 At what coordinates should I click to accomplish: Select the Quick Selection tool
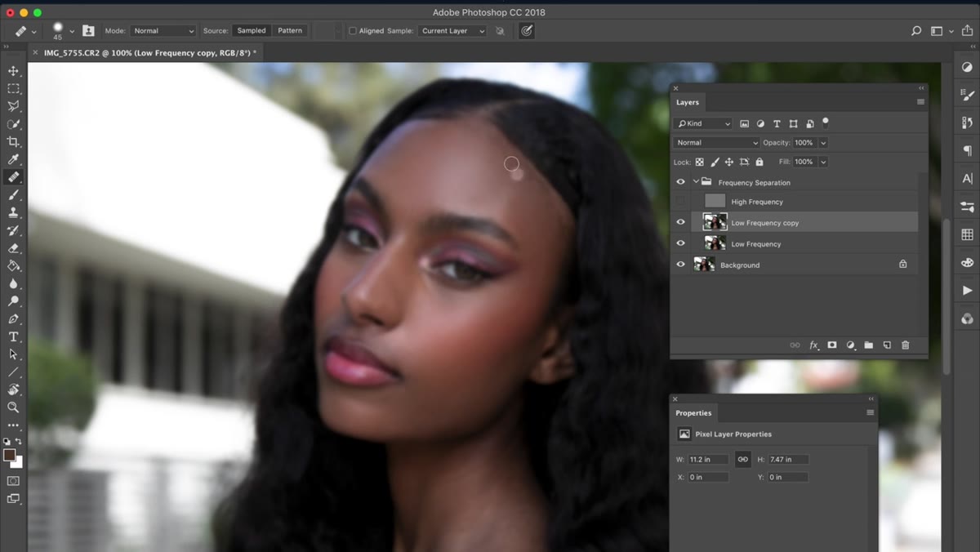[13, 124]
